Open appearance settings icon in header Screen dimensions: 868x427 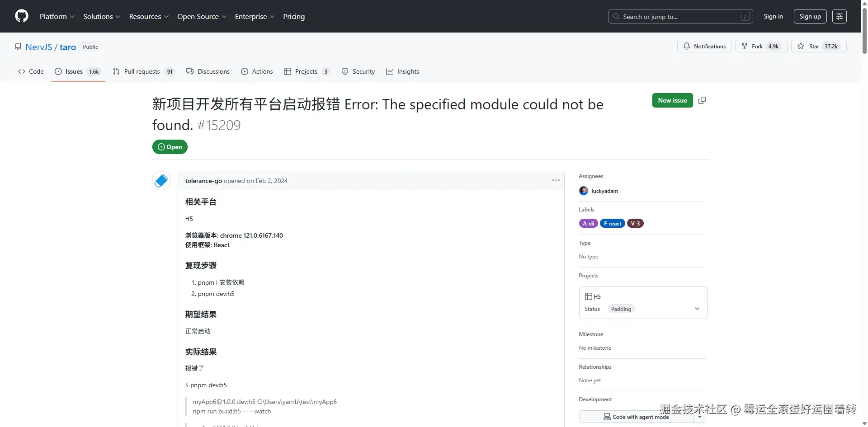pos(840,16)
